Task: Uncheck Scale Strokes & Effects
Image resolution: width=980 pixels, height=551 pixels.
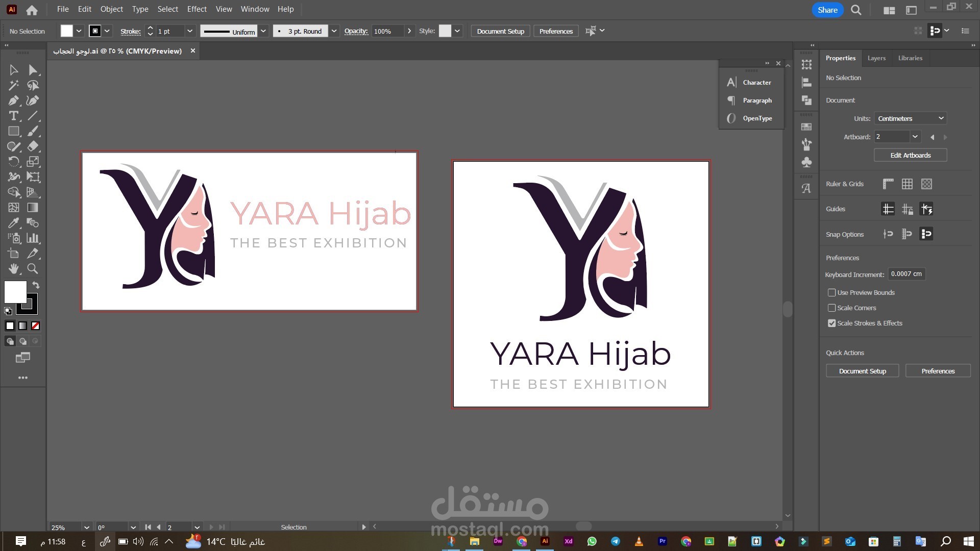Action: pos(831,323)
